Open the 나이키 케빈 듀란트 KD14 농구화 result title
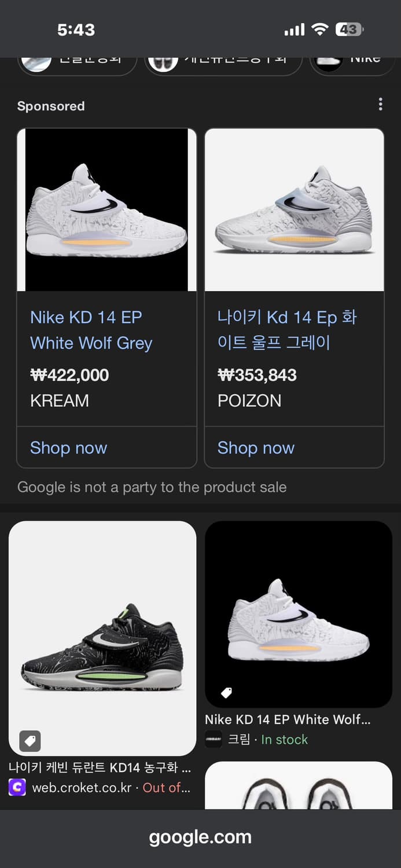 coord(100,768)
